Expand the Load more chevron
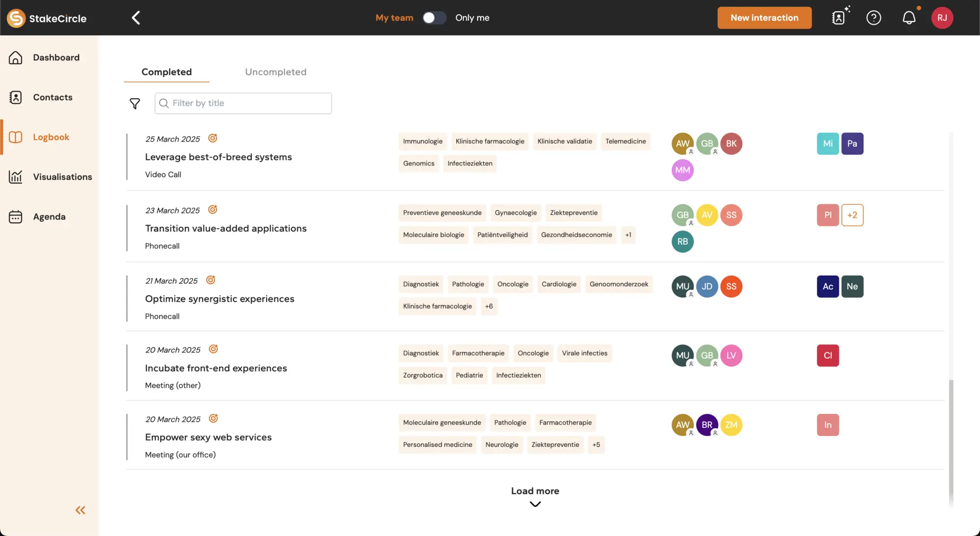This screenshot has width=980, height=536. 535,504
